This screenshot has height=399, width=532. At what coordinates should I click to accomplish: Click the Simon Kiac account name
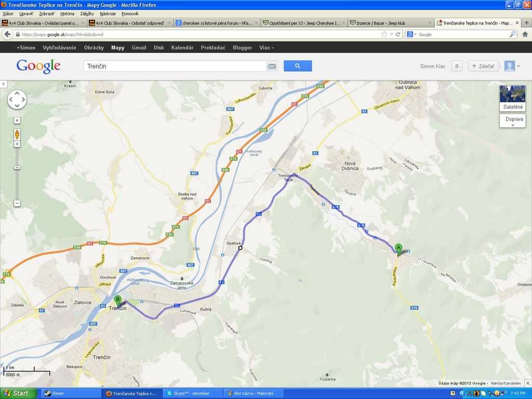click(433, 66)
